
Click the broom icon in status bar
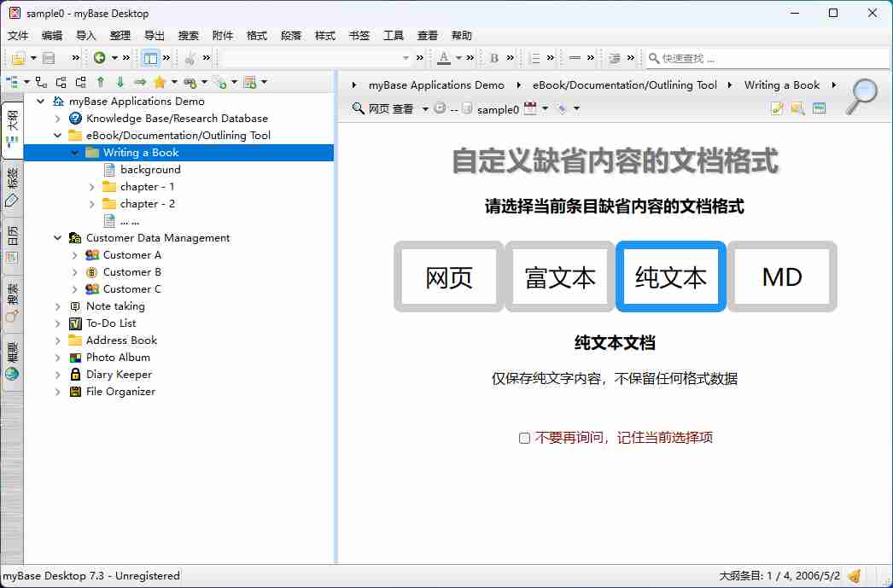click(x=854, y=576)
